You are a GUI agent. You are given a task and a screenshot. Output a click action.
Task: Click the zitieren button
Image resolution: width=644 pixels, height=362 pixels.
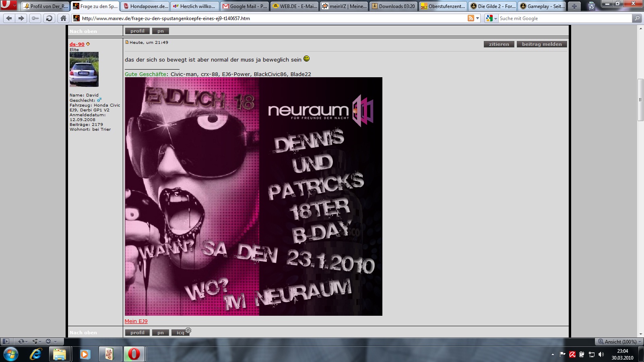coord(499,44)
